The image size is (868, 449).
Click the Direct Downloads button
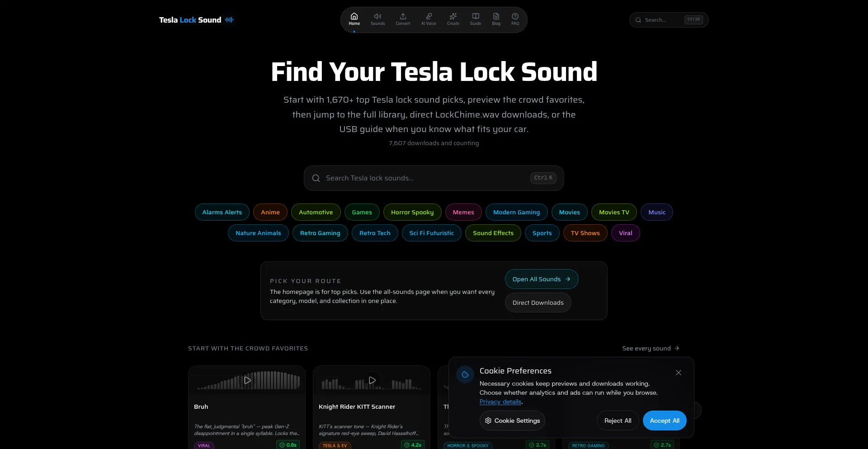(538, 302)
